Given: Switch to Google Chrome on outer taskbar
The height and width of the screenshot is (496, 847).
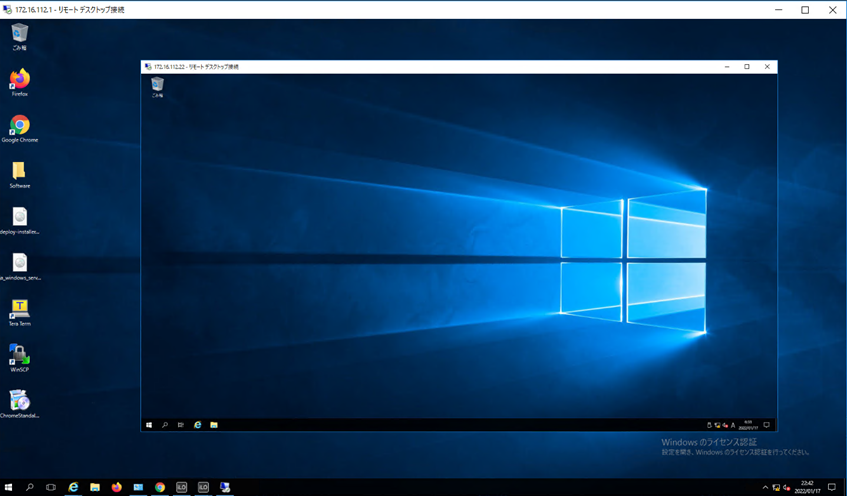Looking at the screenshot, I should (160, 487).
